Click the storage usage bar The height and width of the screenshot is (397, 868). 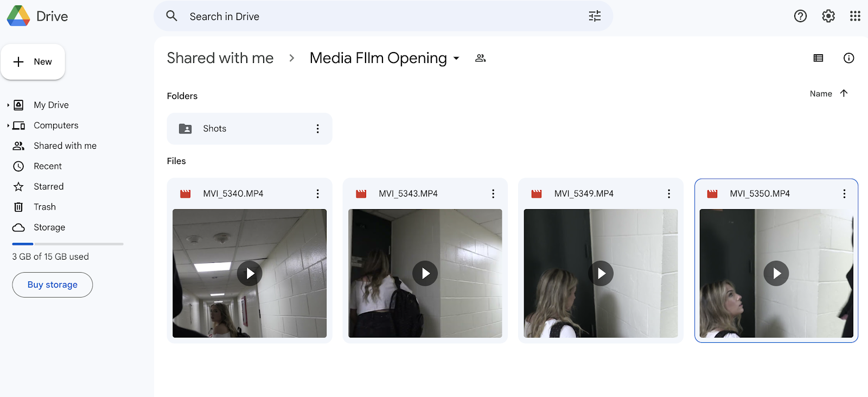pyautogui.click(x=68, y=244)
